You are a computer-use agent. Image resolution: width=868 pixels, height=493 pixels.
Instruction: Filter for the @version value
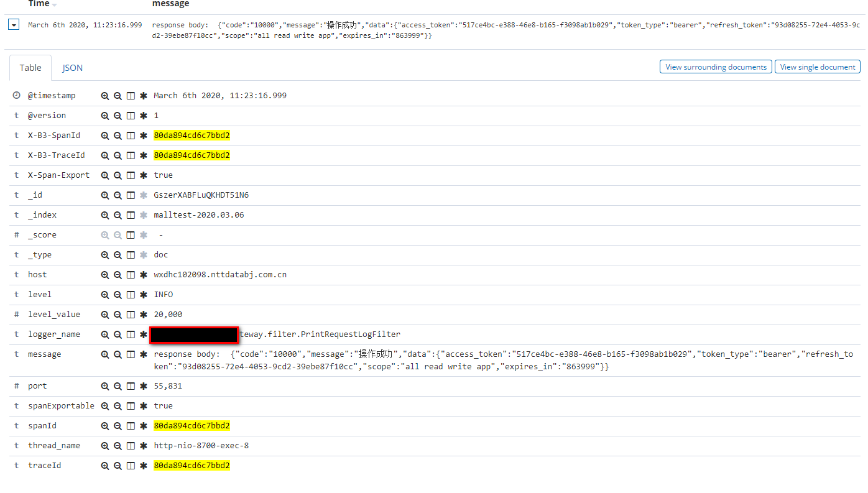pyautogui.click(x=105, y=115)
